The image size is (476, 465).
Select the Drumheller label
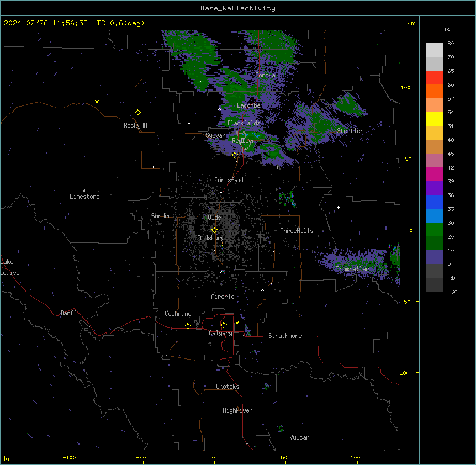pyautogui.click(x=352, y=269)
